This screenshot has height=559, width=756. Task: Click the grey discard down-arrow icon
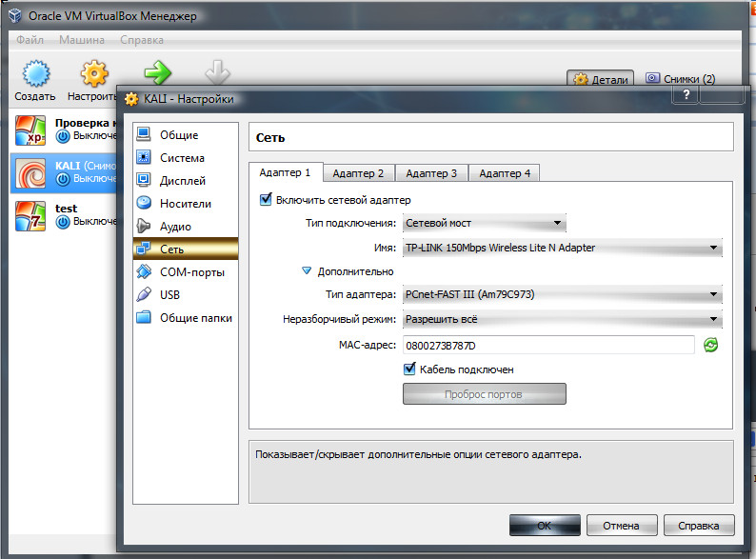point(217,73)
